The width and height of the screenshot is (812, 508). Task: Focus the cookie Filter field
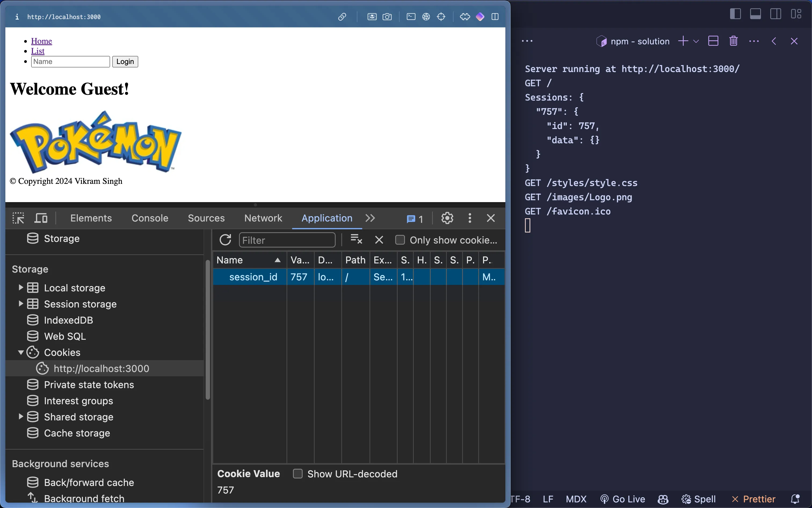pos(287,240)
